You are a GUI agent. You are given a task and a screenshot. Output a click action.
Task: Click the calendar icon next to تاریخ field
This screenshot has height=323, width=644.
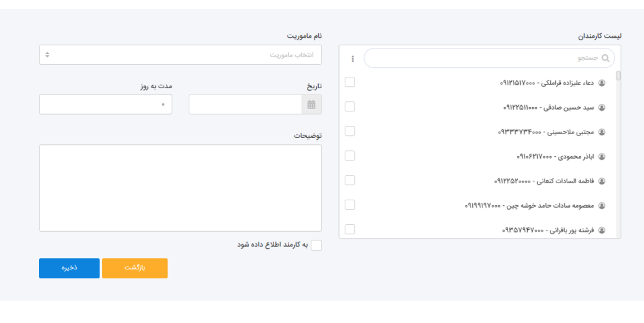(311, 105)
